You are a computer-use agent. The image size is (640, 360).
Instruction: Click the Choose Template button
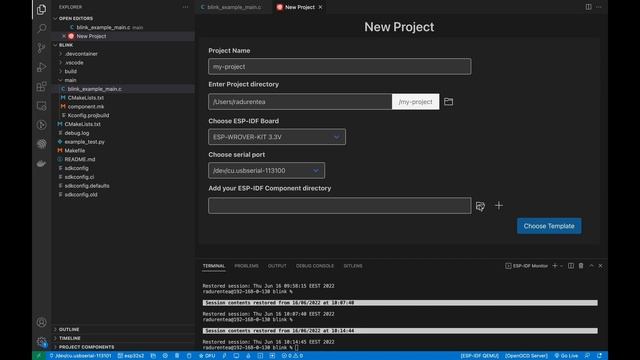pyautogui.click(x=549, y=226)
